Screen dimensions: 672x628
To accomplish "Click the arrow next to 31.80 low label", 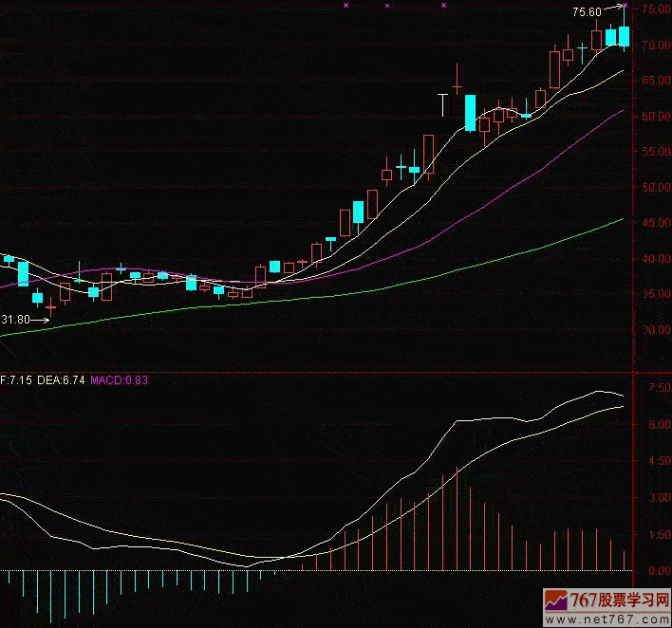I will (x=39, y=320).
